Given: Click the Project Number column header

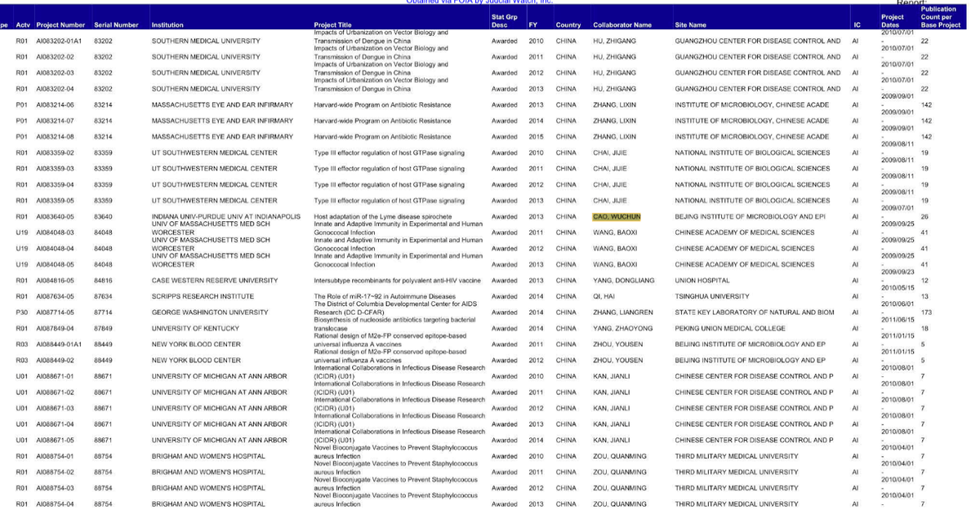Looking at the screenshot, I should pyautogui.click(x=60, y=25).
